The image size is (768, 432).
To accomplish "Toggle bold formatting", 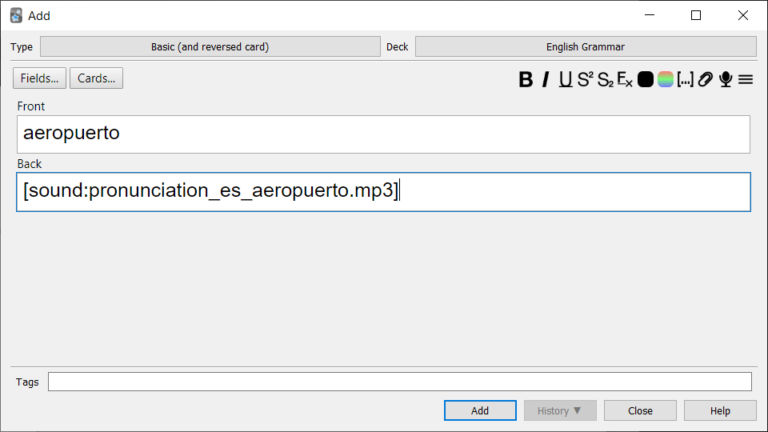I will pyautogui.click(x=526, y=80).
